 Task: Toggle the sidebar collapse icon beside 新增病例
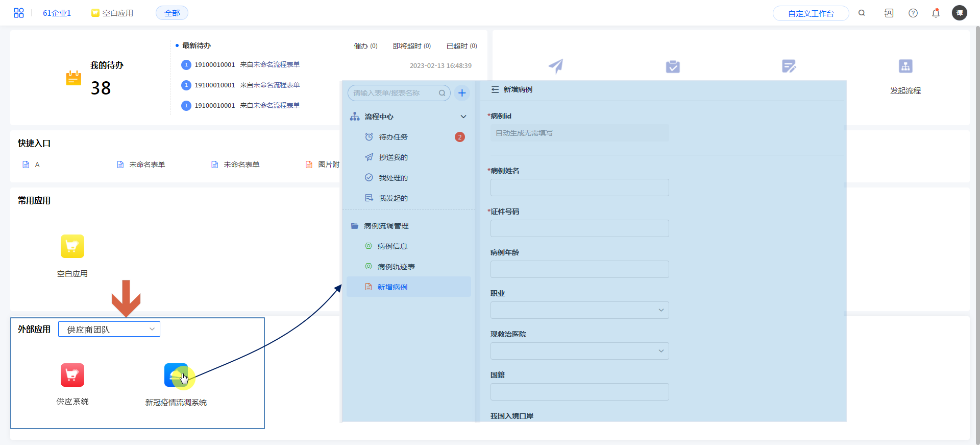[x=495, y=89]
